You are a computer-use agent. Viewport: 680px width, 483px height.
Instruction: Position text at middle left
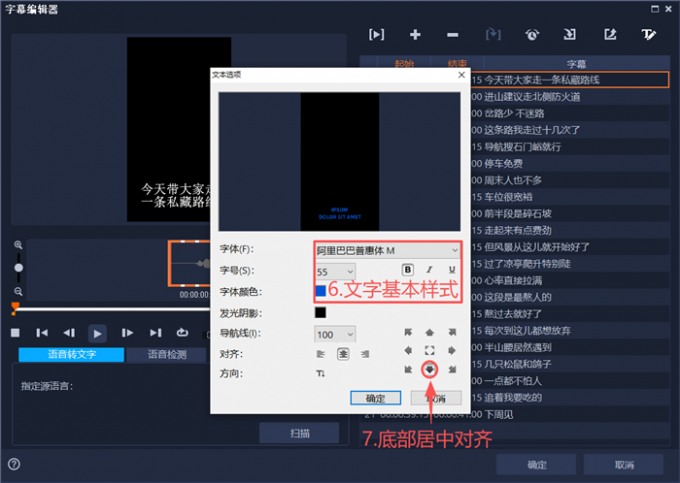tap(408, 350)
